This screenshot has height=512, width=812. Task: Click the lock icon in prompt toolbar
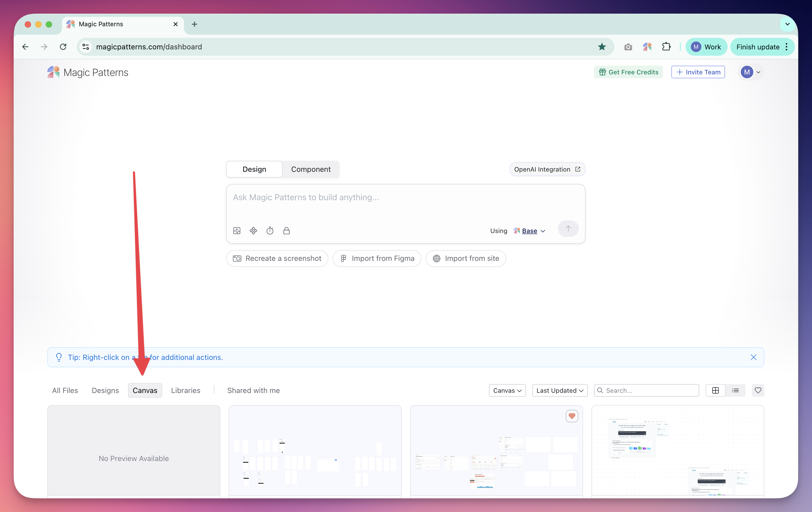[x=286, y=231]
